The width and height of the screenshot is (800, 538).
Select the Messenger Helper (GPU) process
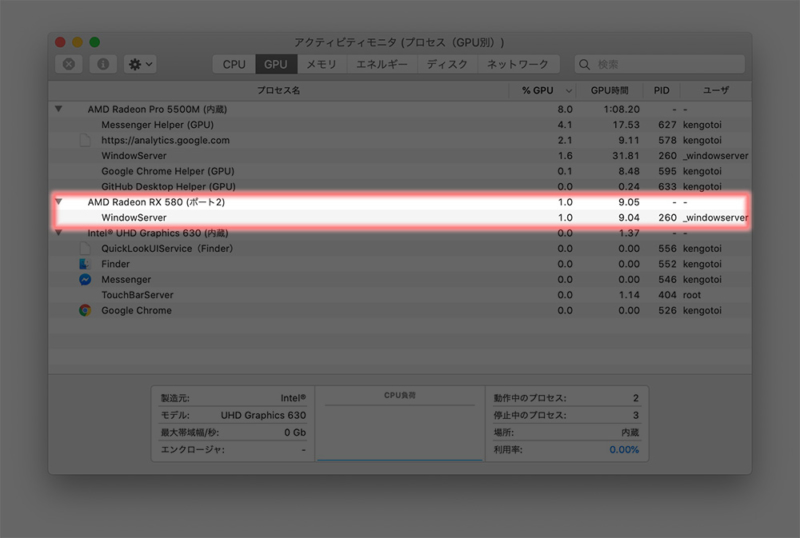[x=399, y=125]
